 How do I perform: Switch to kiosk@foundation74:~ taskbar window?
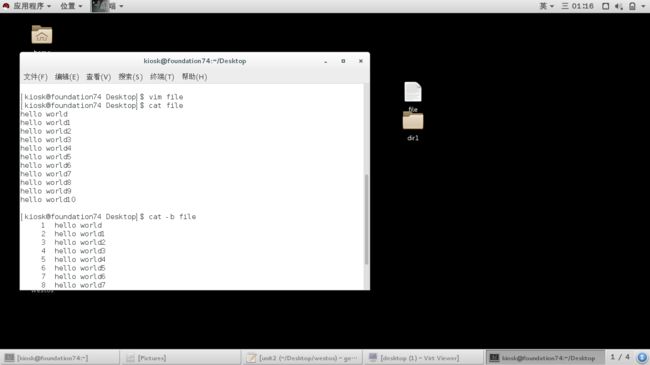point(61,358)
